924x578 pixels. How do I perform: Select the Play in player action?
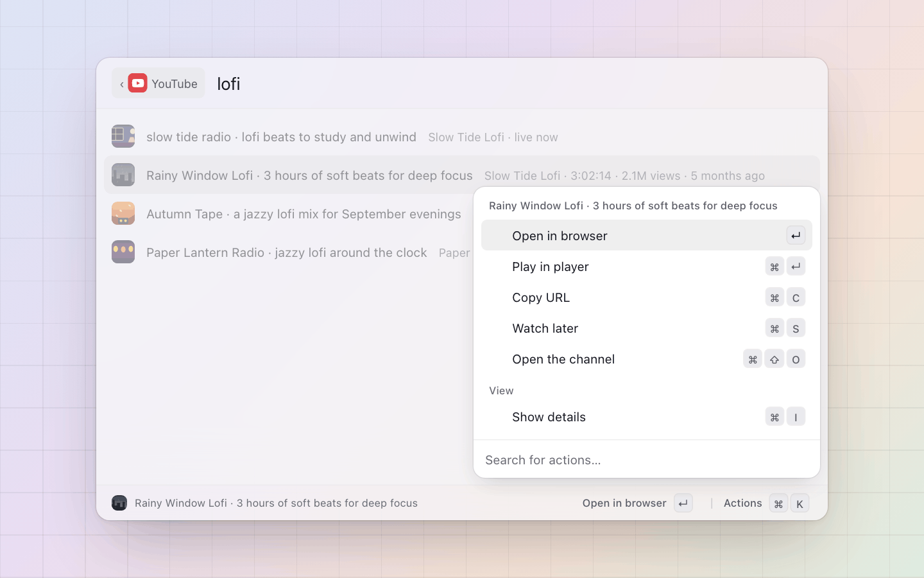[x=647, y=267]
